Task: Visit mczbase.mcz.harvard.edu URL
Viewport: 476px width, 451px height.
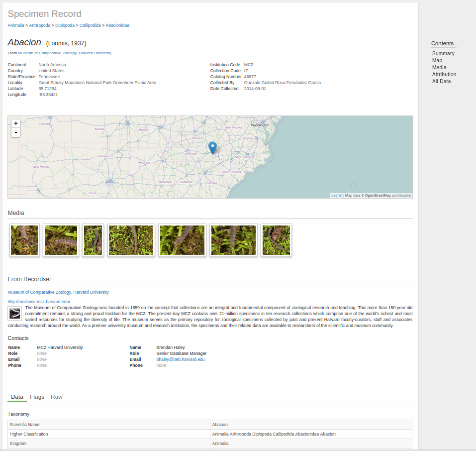Action: click(39, 302)
